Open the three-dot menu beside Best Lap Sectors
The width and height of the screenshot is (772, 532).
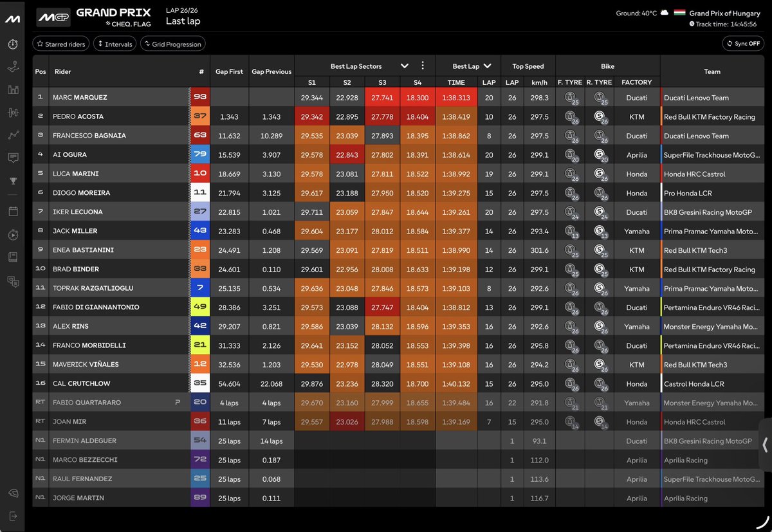tap(423, 66)
